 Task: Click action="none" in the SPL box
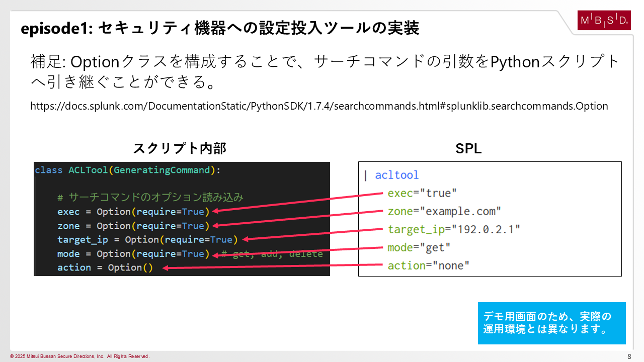pyautogui.click(x=428, y=265)
